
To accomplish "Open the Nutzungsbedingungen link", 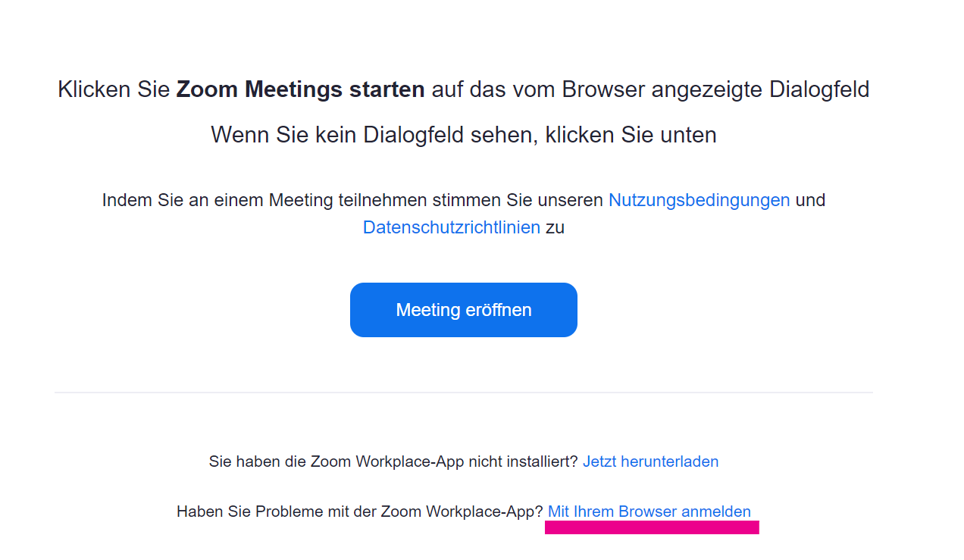I will (699, 201).
